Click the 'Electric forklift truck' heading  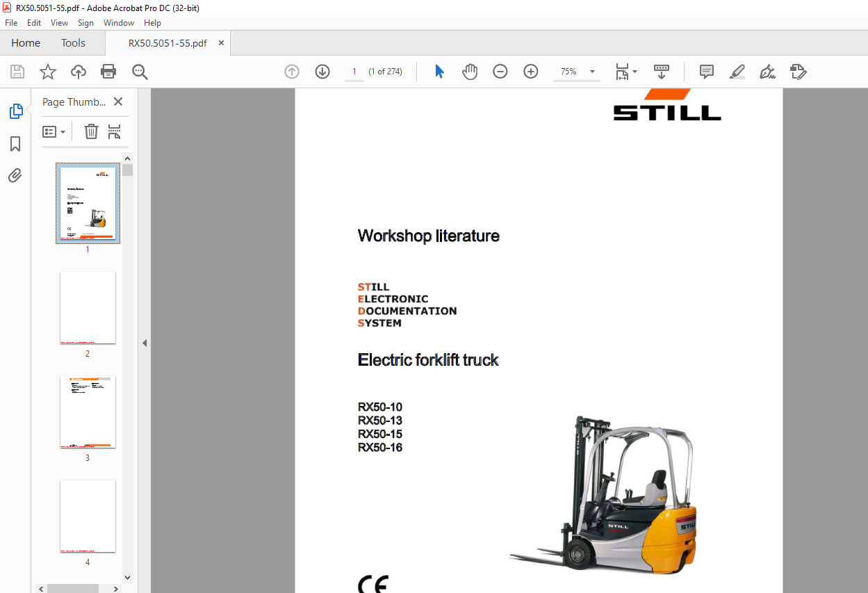click(428, 359)
